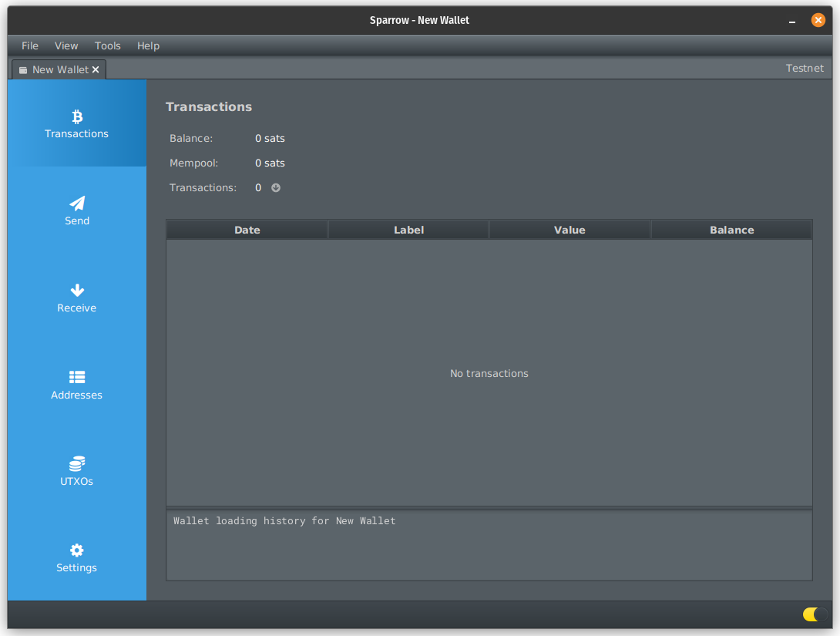The image size is (840, 636).
Task: Open the File menu
Action: tap(30, 45)
